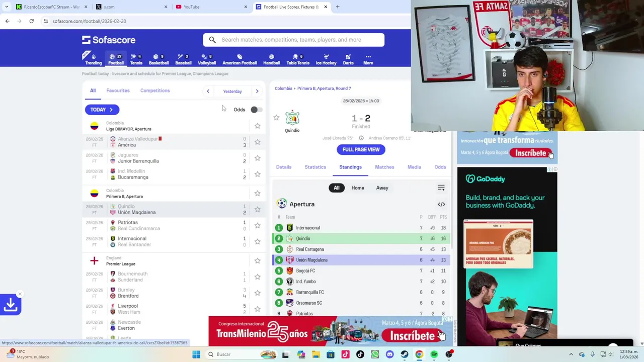Favourite the Quindío team star in match header
Screen dimensions: 644x362
[276, 118]
